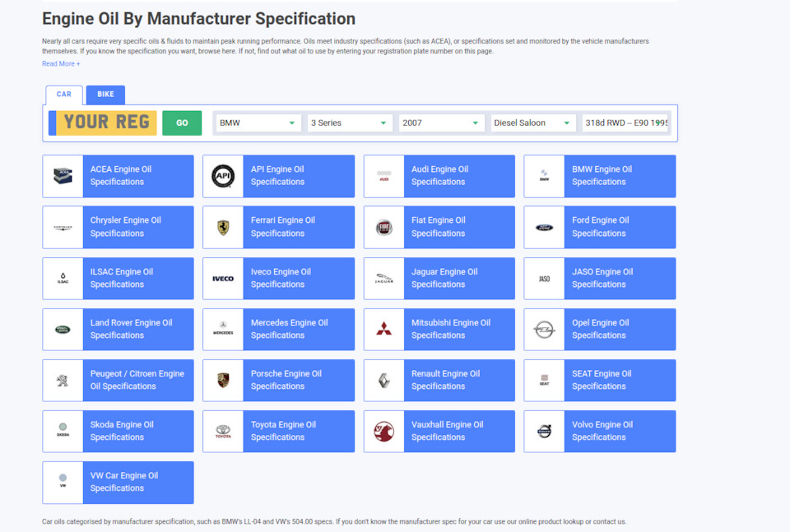The height and width of the screenshot is (532, 790).
Task: Open Renault Engine Oil Specifications
Action: (439, 381)
